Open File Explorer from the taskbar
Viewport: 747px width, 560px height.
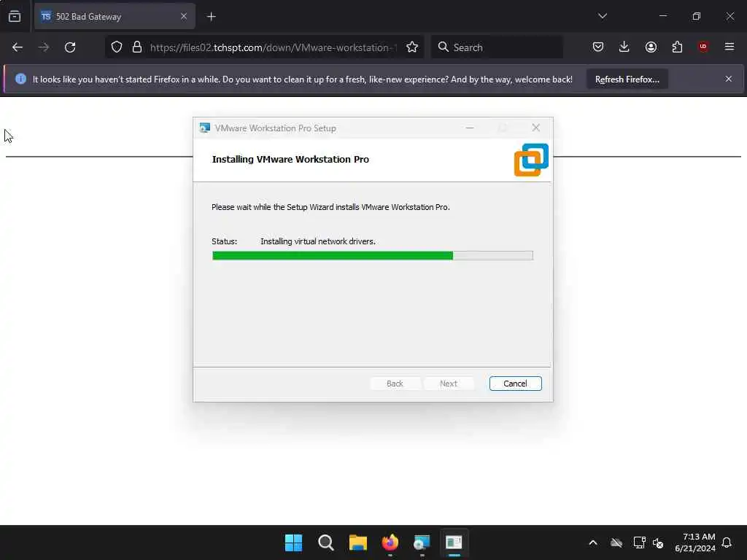(x=357, y=542)
